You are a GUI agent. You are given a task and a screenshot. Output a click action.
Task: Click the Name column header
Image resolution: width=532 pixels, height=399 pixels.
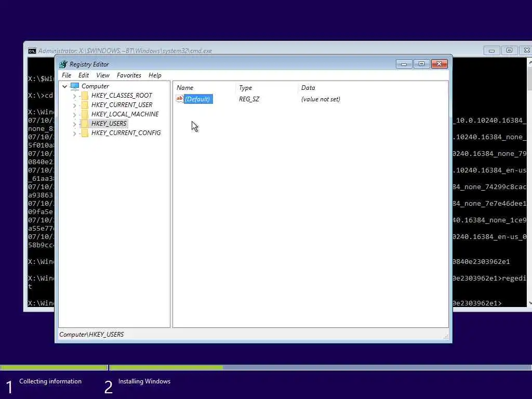[185, 87]
